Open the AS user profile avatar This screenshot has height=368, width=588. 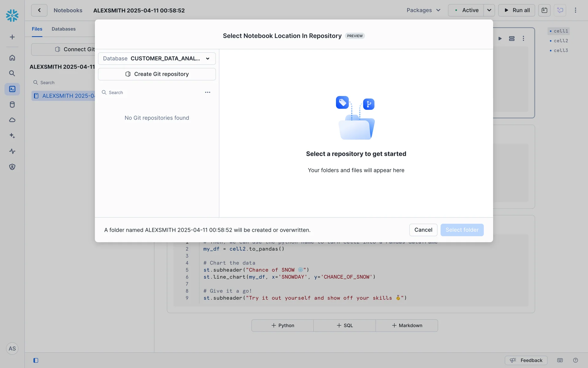tap(12, 349)
